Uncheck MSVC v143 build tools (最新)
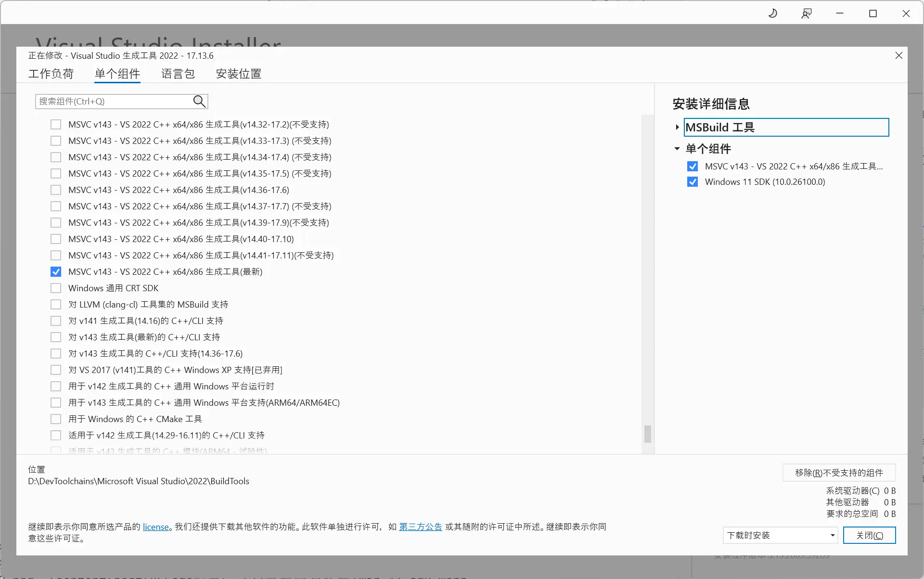 click(x=56, y=272)
